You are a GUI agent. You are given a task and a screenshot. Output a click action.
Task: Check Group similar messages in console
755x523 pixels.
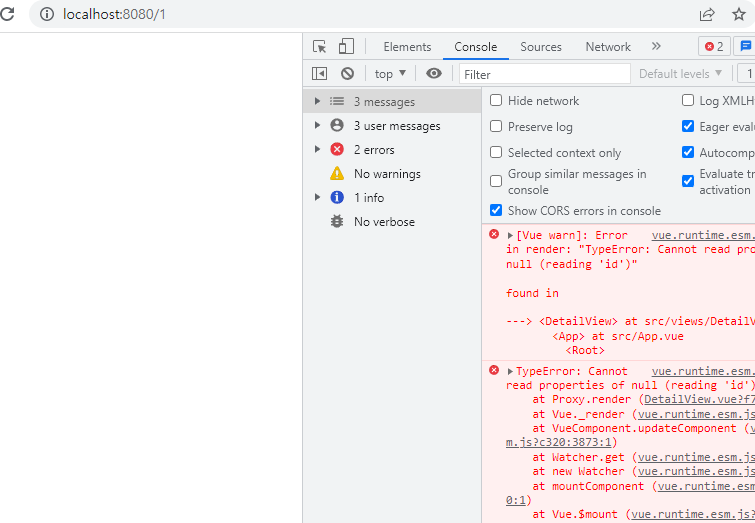coord(496,181)
